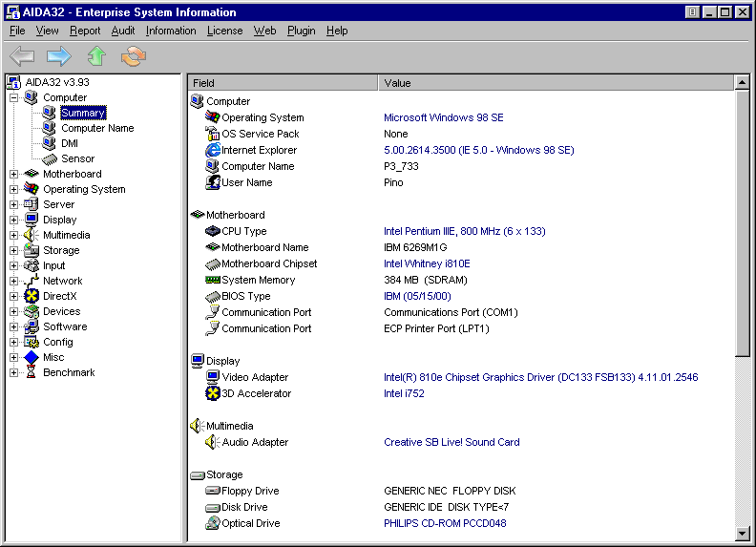Click the Benchmark hourglass icon
This screenshot has width=756, height=547.
click(x=31, y=372)
